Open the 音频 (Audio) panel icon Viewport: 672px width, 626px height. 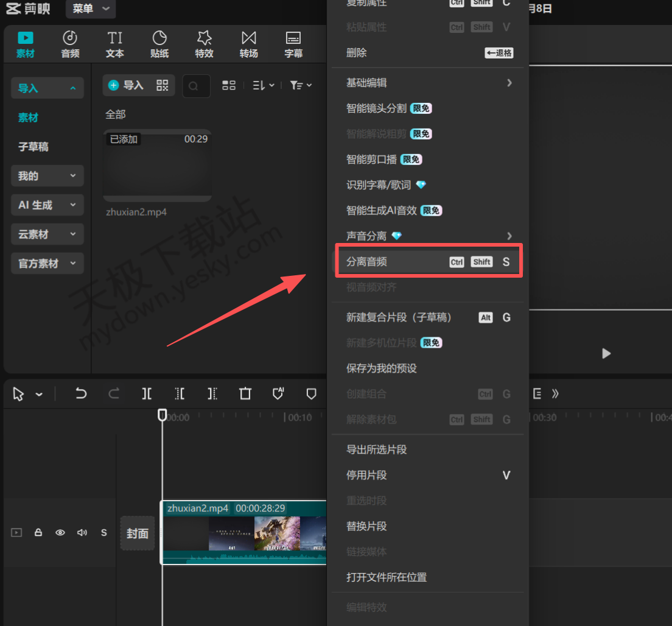(x=70, y=44)
